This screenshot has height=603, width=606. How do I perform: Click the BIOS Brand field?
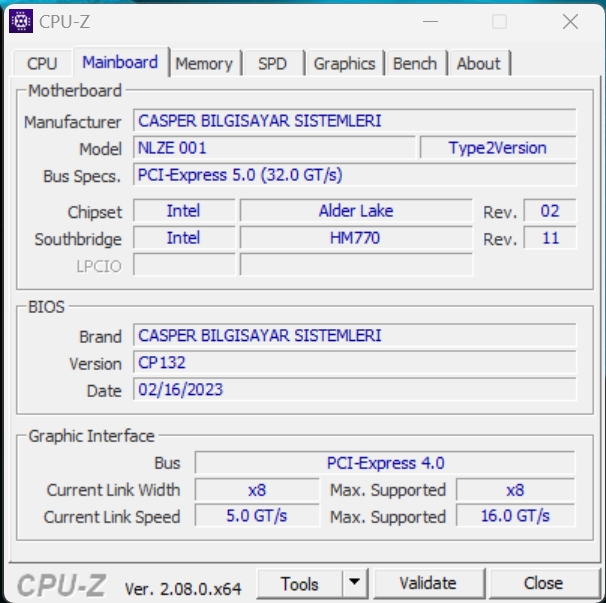[354, 336]
